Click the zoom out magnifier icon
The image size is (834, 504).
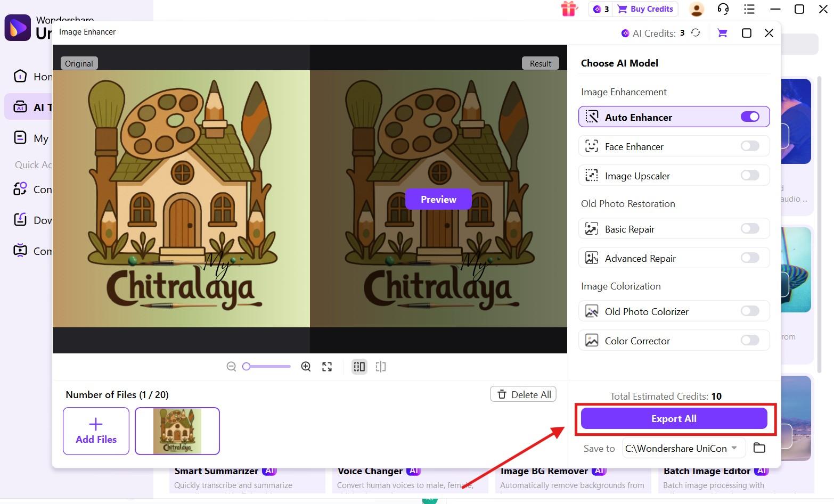231,367
